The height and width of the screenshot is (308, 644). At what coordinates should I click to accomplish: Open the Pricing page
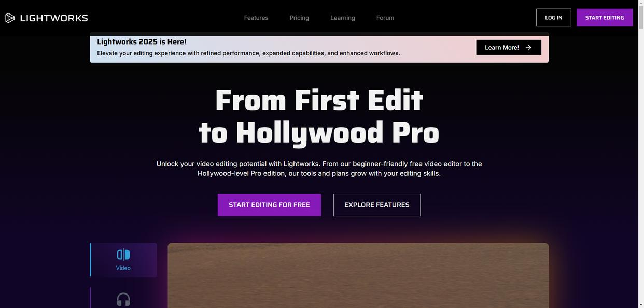[x=299, y=18]
